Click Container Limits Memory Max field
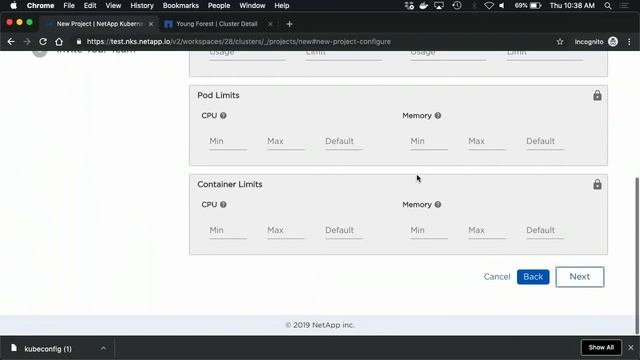The height and width of the screenshot is (360, 640). tap(487, 230)
